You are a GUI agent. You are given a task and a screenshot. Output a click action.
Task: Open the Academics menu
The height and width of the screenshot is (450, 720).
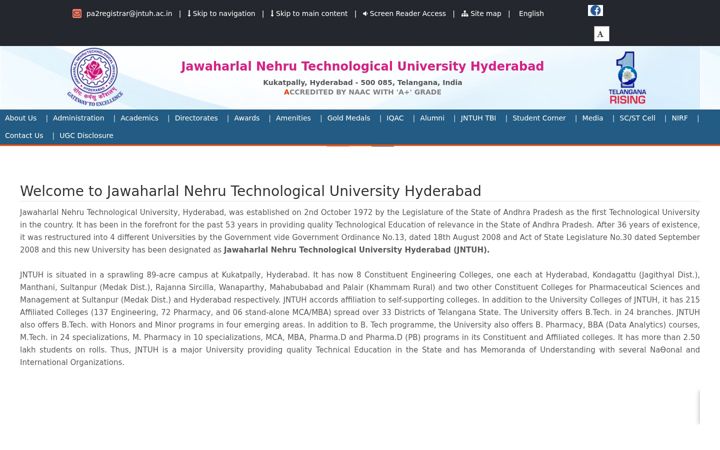coord(139,118)
